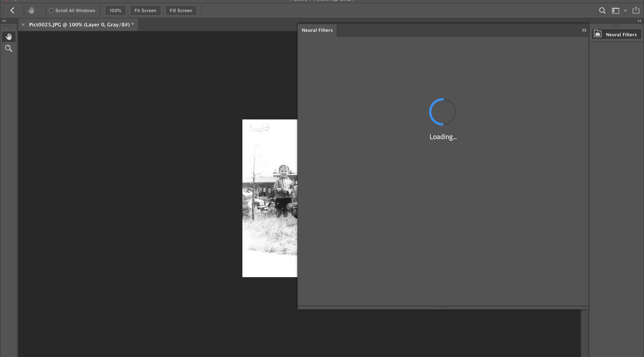The width and height of the screenshot is (644, 357).
Task: Open the workspace dropdown arrow
Action: (x=625, y=11)
